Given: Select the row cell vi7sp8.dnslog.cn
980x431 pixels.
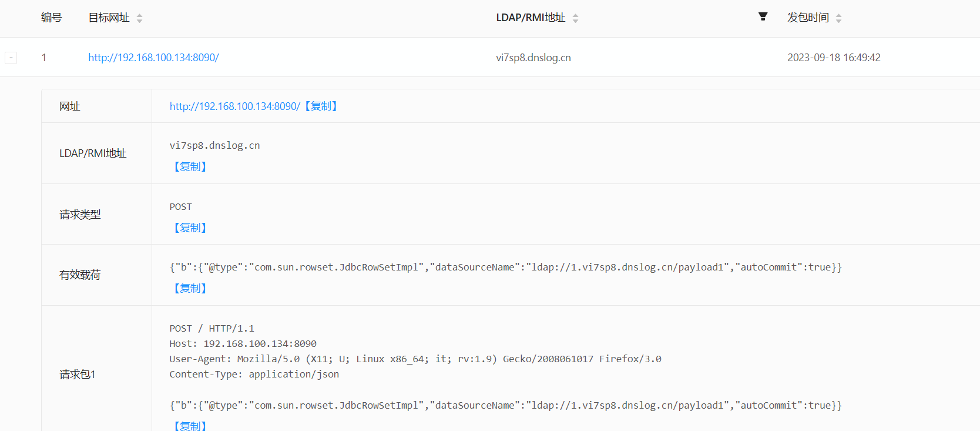Looking at the screenshot, I should point(533,58).
